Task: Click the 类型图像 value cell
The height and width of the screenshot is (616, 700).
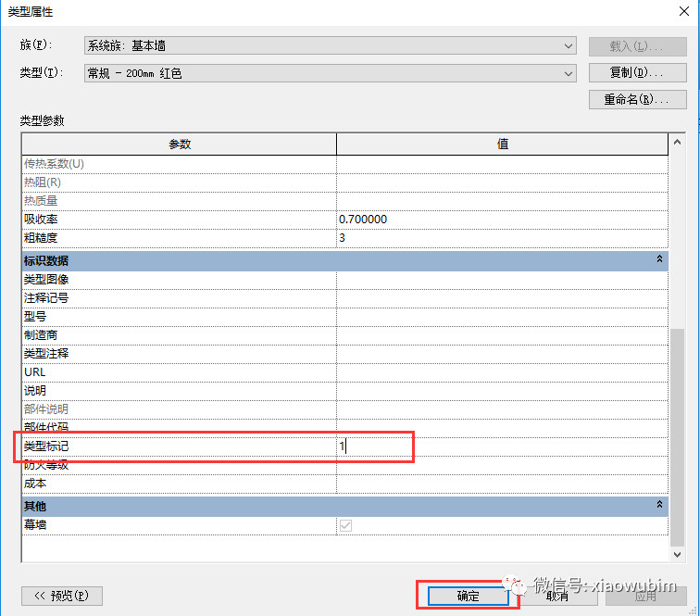Action: [502, 280]
